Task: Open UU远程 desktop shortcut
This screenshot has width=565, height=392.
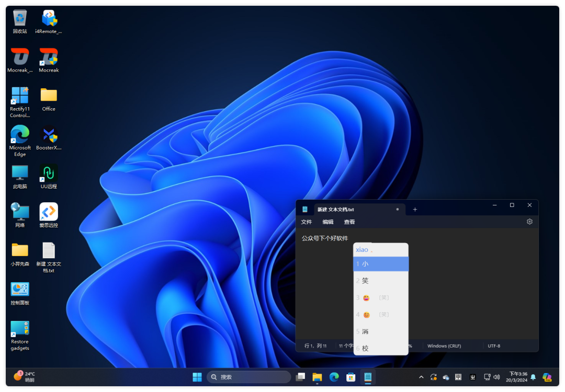Action: click(x=49, y=176)
